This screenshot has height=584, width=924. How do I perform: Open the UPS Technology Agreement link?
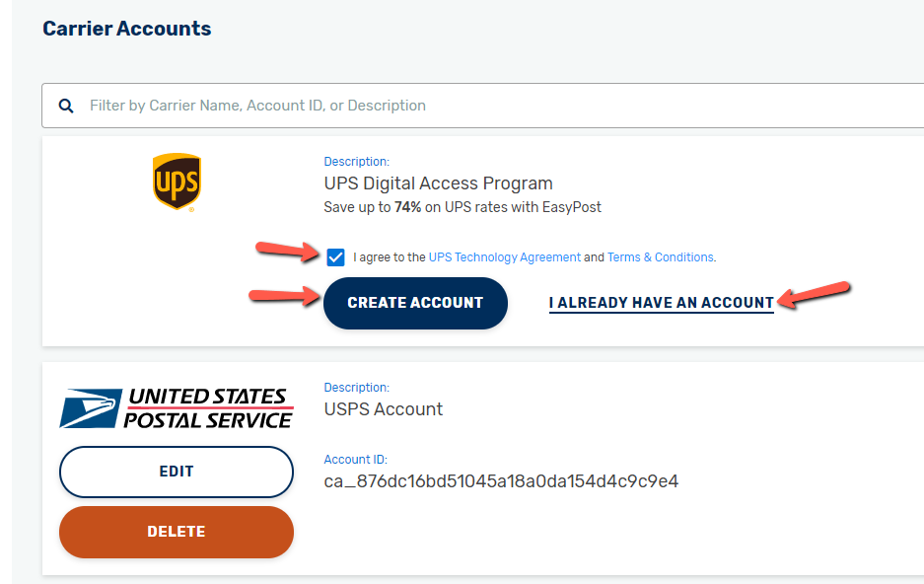pyautogui.click(x=505, y=257)
